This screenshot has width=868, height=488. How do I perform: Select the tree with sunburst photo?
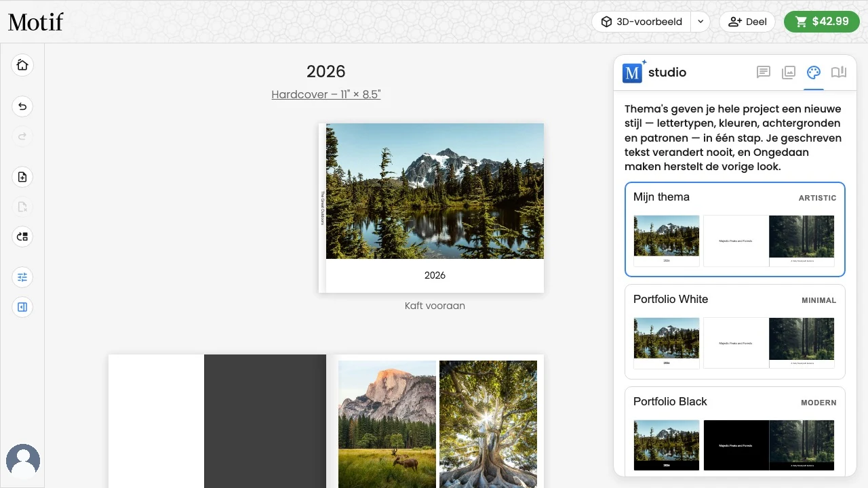pos(488,424)
